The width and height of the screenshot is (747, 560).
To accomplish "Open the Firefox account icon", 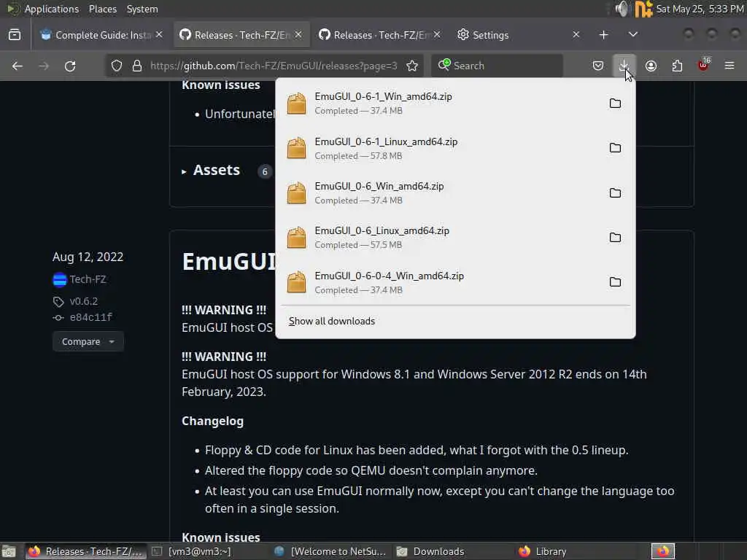I will click(651, 66).
